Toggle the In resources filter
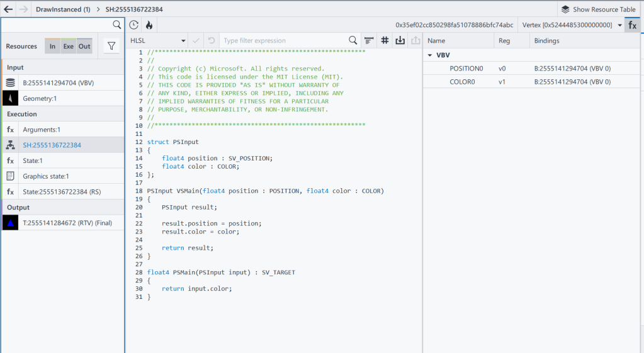This screenshot has height=353, width=644. (x=53, y=46)
